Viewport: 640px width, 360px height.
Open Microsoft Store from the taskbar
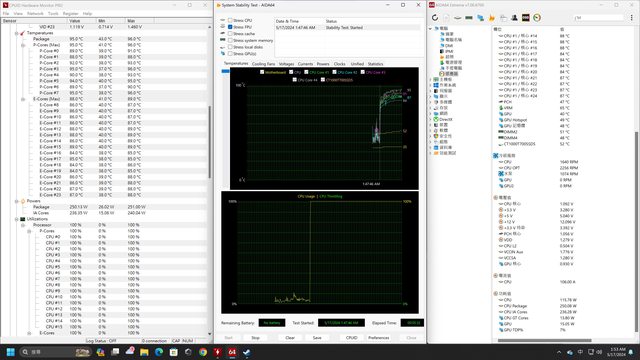pyautogui.click(x=173, y=352)
